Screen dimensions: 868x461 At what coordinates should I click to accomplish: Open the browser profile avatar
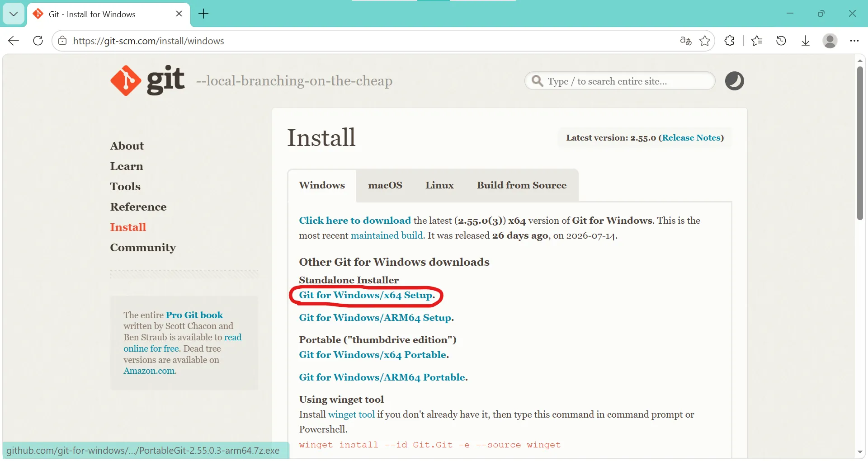[830, 41]
